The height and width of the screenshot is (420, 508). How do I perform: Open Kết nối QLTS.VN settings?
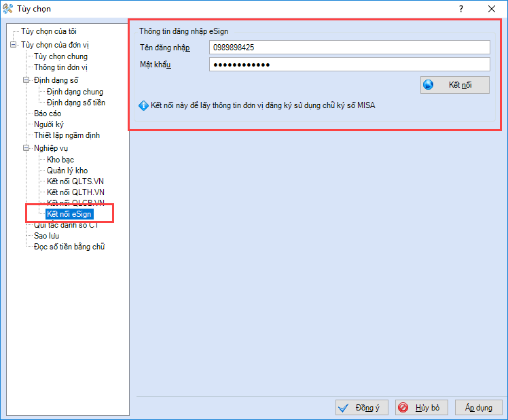pos(75,181)
